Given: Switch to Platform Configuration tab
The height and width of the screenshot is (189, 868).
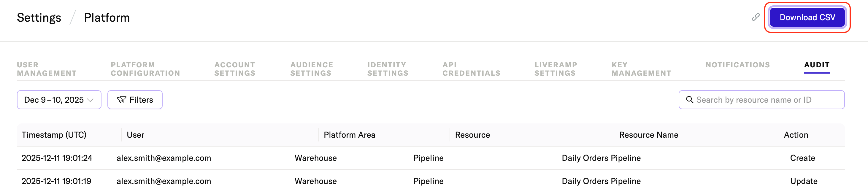Looking at the screenshot, I should [x=145, y=69].
